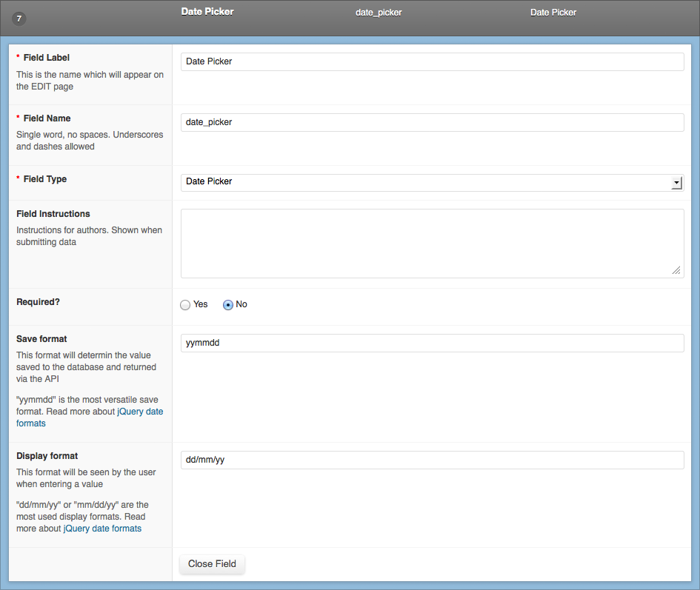Image resolution: width=700 pixels, height=590 pixels.
Task: Click the Display format input field
Action: click(432, 460)
